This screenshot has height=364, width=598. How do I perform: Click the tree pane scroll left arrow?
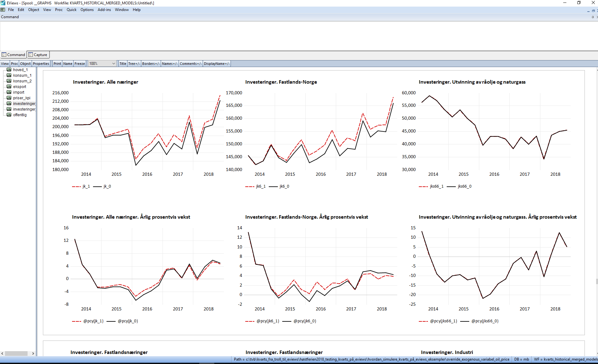2,353
